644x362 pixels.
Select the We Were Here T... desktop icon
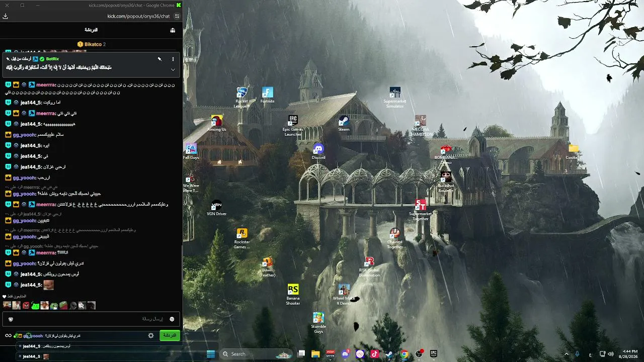[191, 183]
